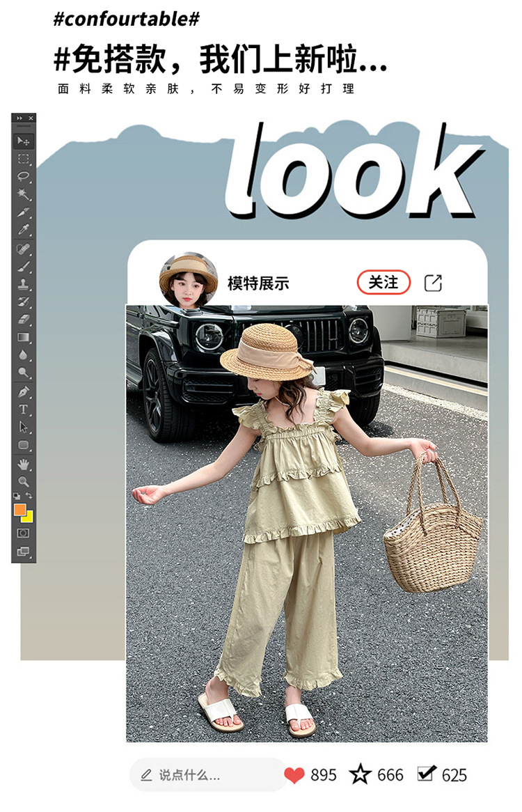Select the Hand tool
Screen dimensions: 522x812
pyautogui.click(x=24, y=464)
